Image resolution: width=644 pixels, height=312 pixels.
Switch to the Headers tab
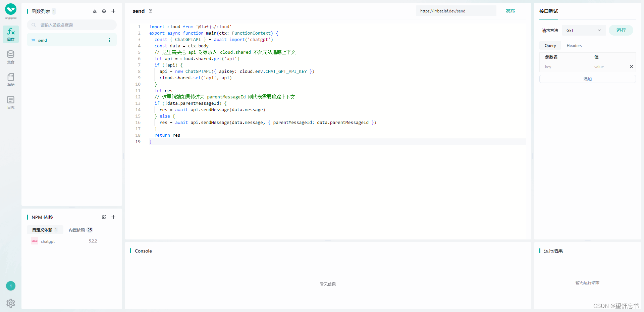pos(574,46)
